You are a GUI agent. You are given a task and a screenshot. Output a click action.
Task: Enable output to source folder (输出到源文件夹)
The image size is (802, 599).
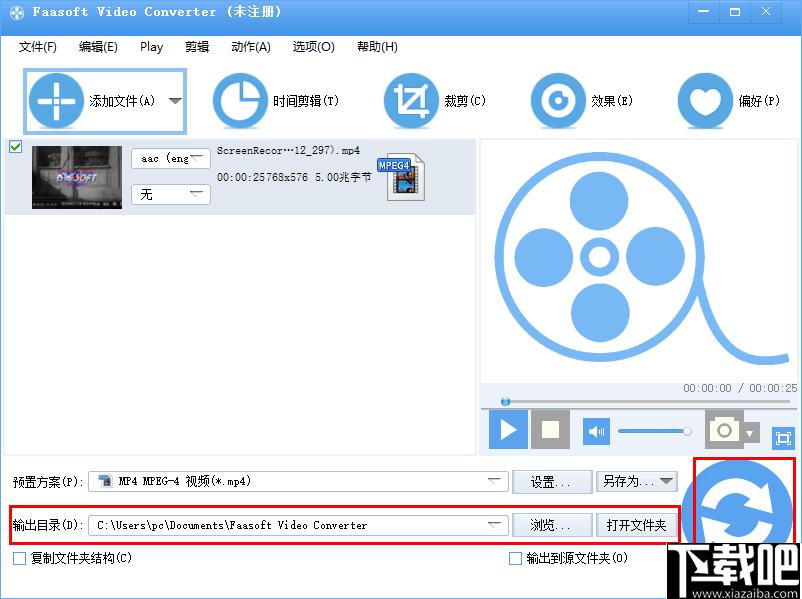[516, 559]
